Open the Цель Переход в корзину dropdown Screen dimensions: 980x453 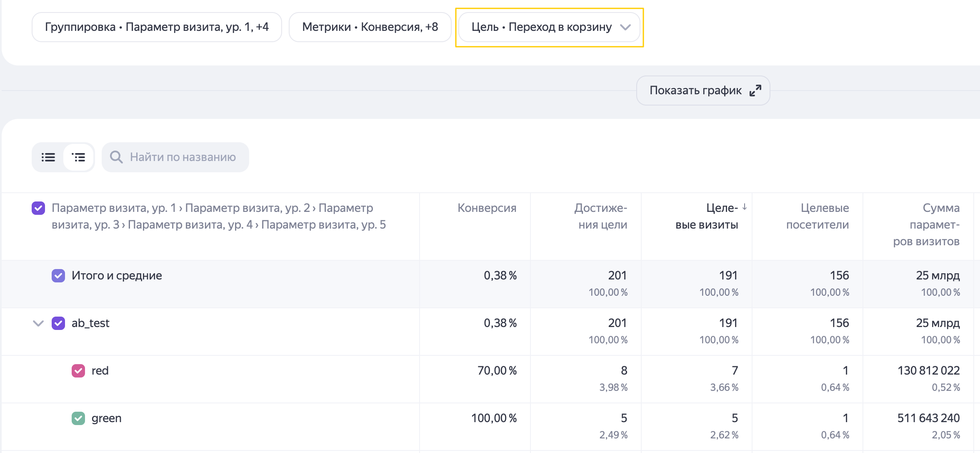pos(549,27)
